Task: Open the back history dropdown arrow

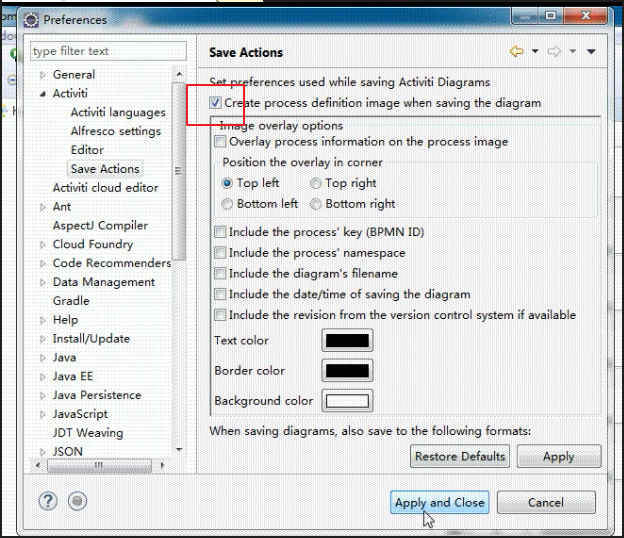Action: pos(535,51)
